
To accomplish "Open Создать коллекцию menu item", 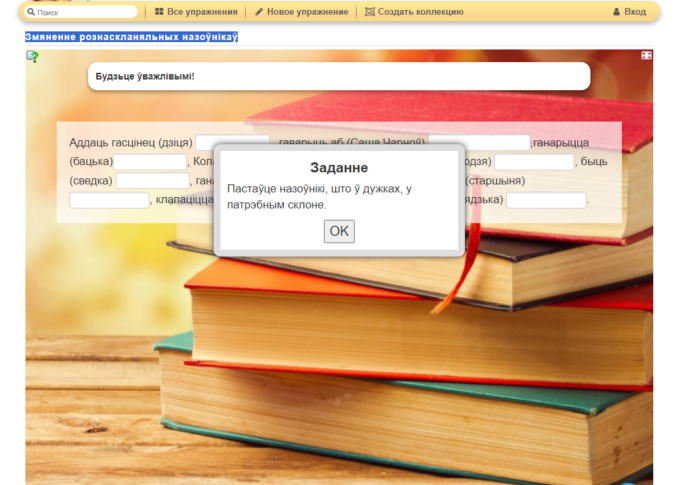I will coord(420,12).
